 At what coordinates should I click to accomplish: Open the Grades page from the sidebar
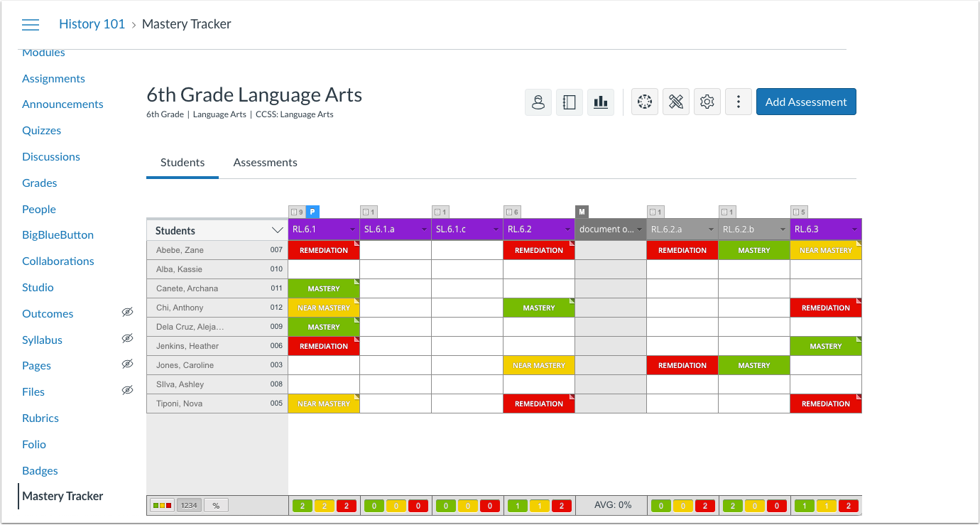pos(39,183)
